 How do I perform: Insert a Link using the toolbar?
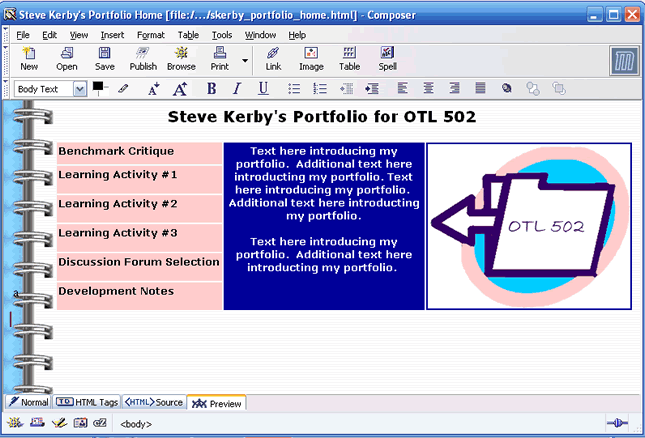[x=273, y=58]
